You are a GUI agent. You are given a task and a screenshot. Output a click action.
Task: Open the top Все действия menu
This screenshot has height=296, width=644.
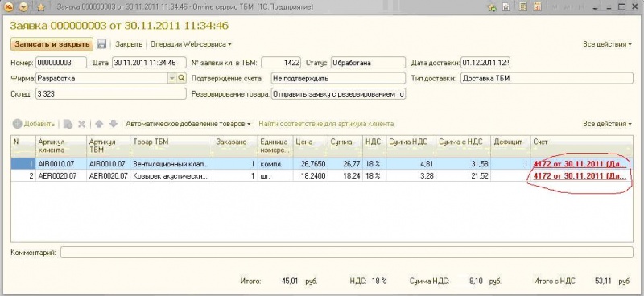click(x=607, y=44)
